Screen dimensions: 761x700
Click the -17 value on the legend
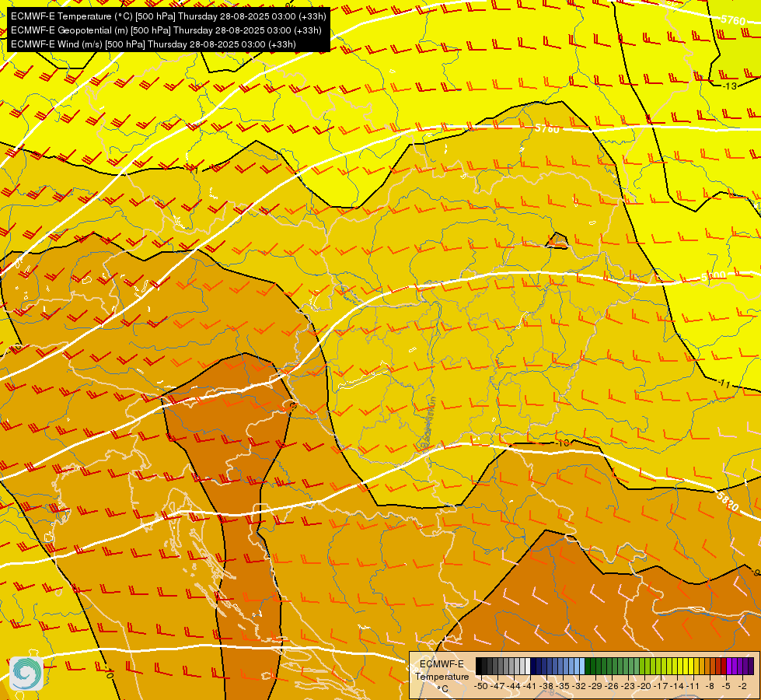(661, 686)
